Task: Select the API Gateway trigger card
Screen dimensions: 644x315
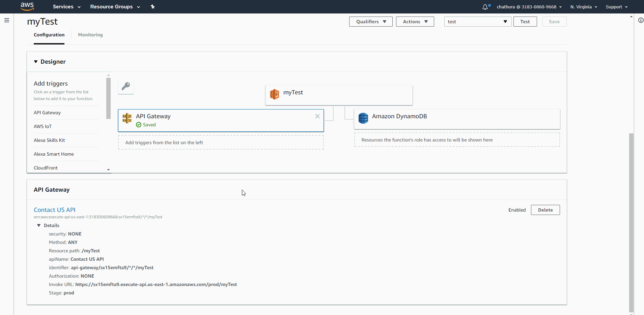Action: point(221,120)
